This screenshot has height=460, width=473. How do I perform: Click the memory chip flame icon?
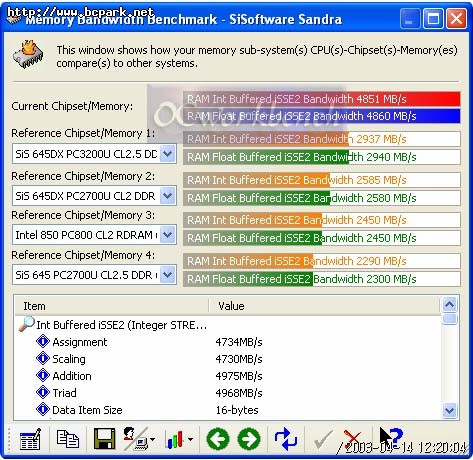(x=29, y=54)
